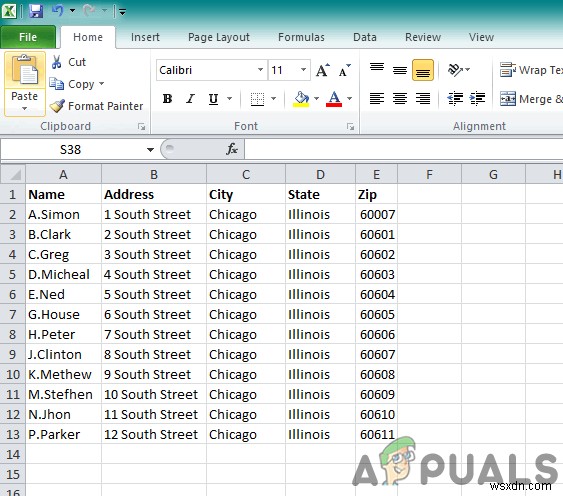Switch to the Data tab
Viewport: 563px width, 496px height.
pos(365,37)
